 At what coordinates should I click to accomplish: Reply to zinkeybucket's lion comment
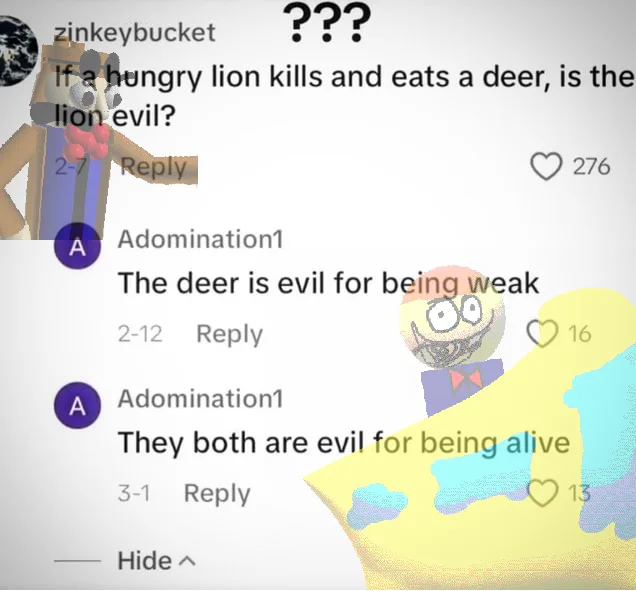(153, 167)
